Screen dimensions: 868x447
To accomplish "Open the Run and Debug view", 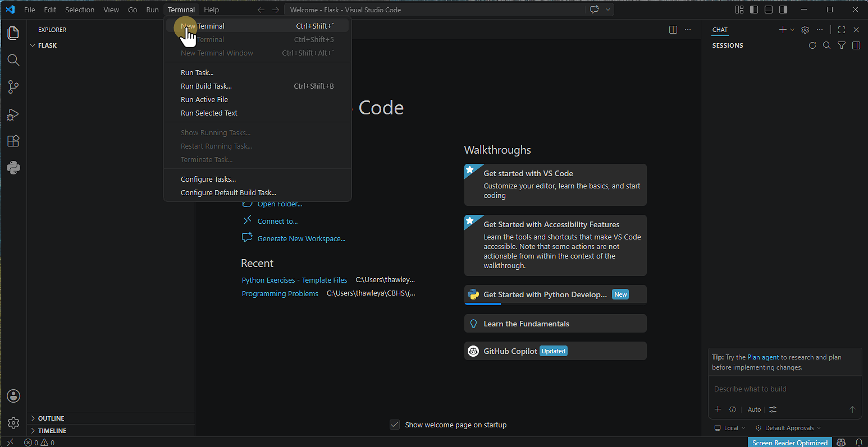I will pyautogui.click(x=13, y=114).
